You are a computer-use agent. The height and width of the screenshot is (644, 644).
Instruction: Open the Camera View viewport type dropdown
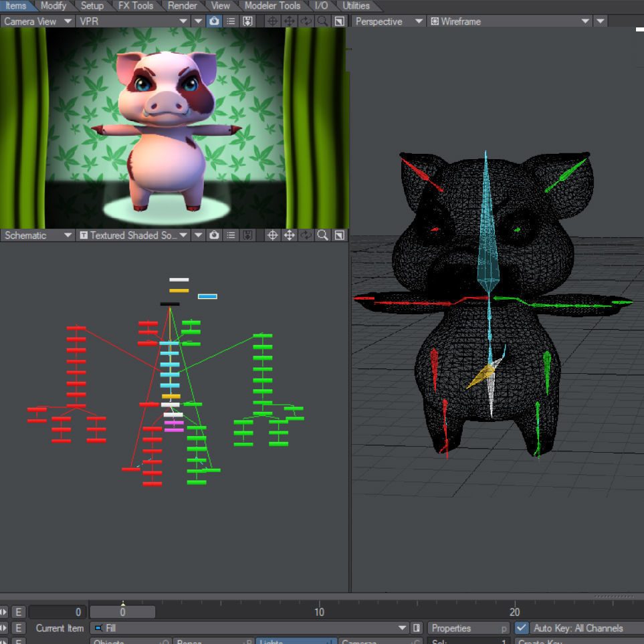tap(37, 21)
